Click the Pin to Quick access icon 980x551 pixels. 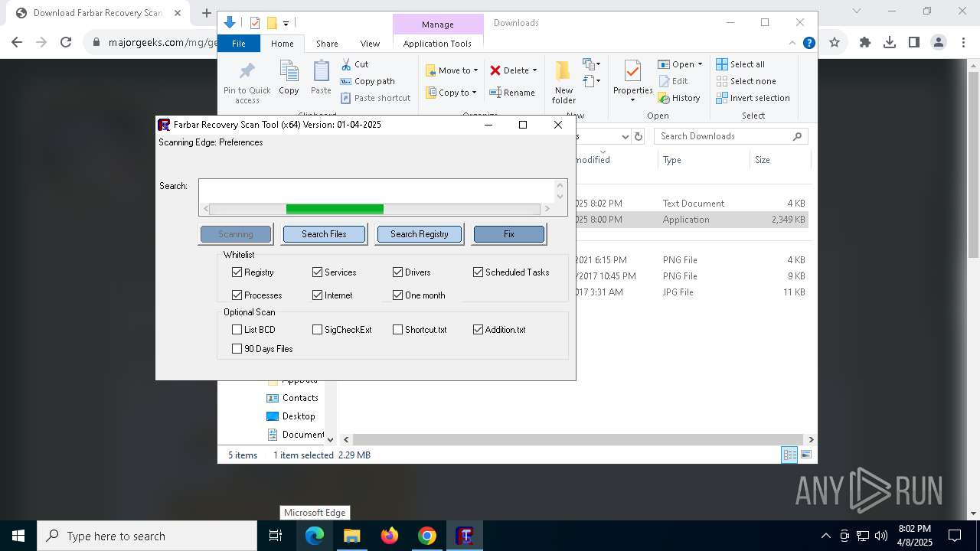247,72
